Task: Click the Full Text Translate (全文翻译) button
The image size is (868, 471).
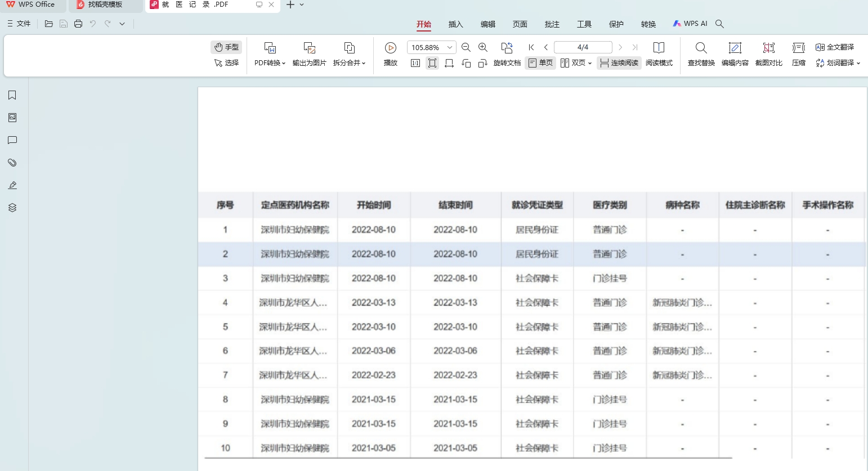Action: tap(835, 47)
